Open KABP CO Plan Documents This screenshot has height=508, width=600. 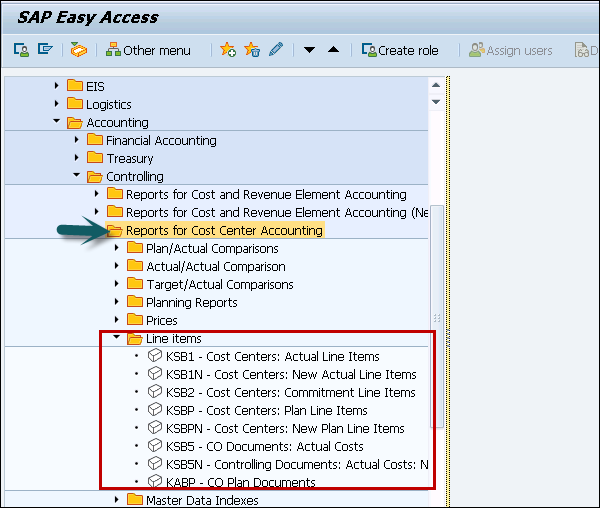pyautogui.click(x=241, y=482)
